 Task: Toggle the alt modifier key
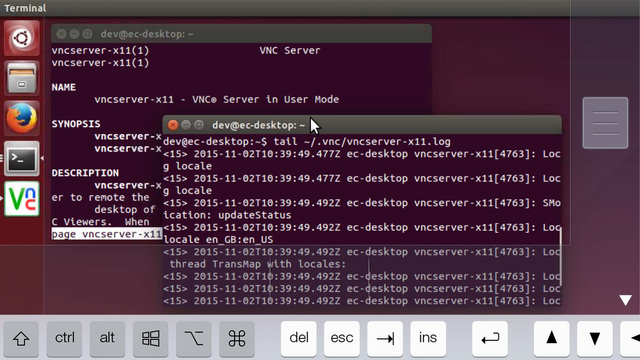[x=107, y=338]
